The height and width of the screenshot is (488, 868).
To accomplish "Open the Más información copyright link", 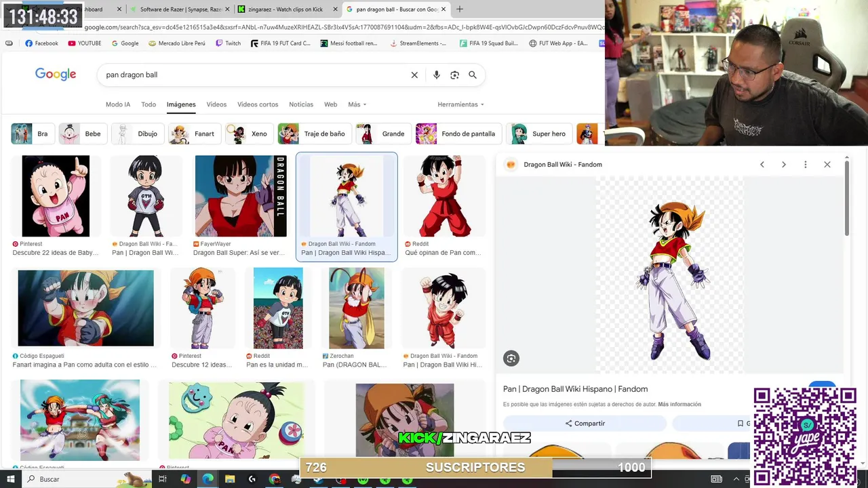I will pyautogui.click(x=679, y=405).
